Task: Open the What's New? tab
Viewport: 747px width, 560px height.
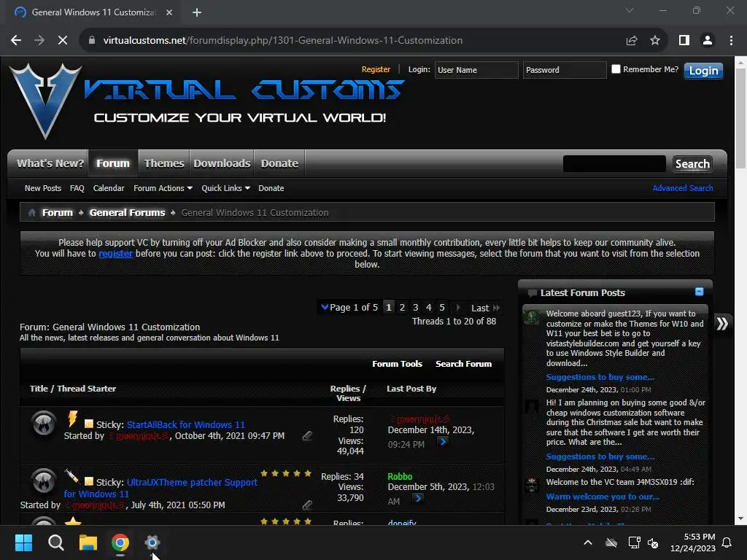Action: pyautogui.click(x=50, y=163)
